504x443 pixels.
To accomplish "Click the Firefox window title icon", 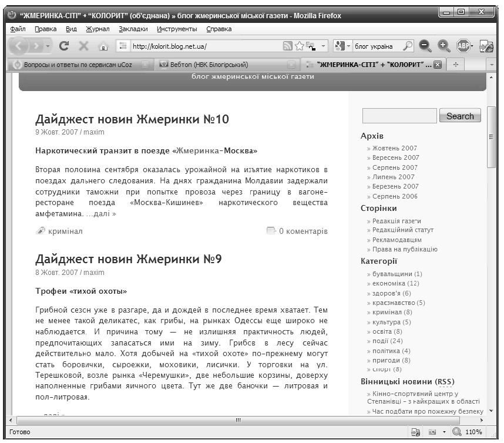I will pyautogui.click(x=12, y=15).
